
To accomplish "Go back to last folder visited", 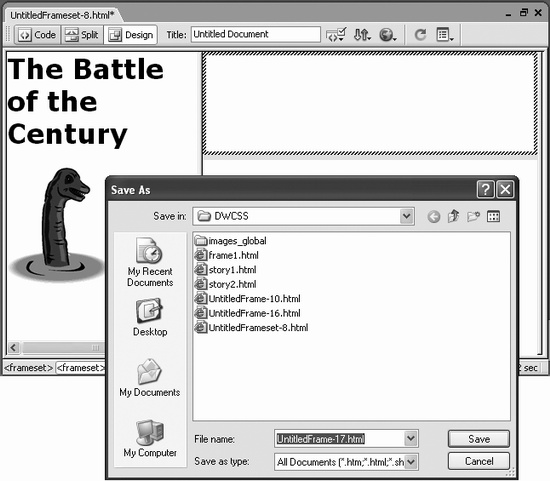I will (x=434, y=216).
